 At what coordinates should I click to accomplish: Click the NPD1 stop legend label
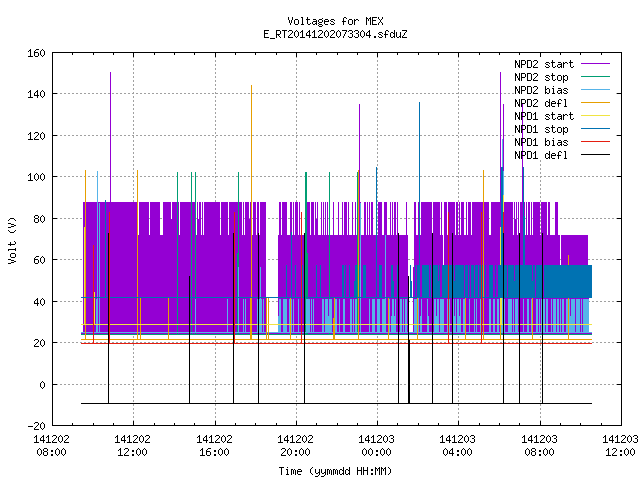(x=541, y=129)
